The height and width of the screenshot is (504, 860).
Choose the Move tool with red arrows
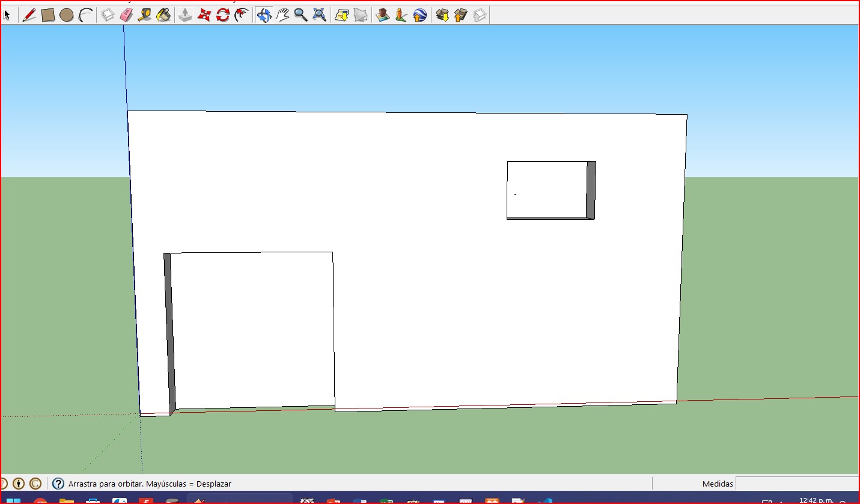(204, 15)
